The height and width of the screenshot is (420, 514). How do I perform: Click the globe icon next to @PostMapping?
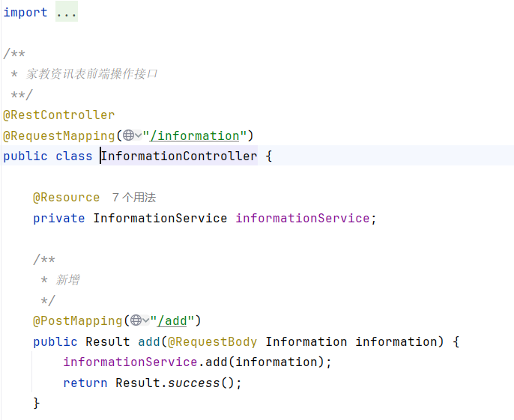tap(136, 320)
